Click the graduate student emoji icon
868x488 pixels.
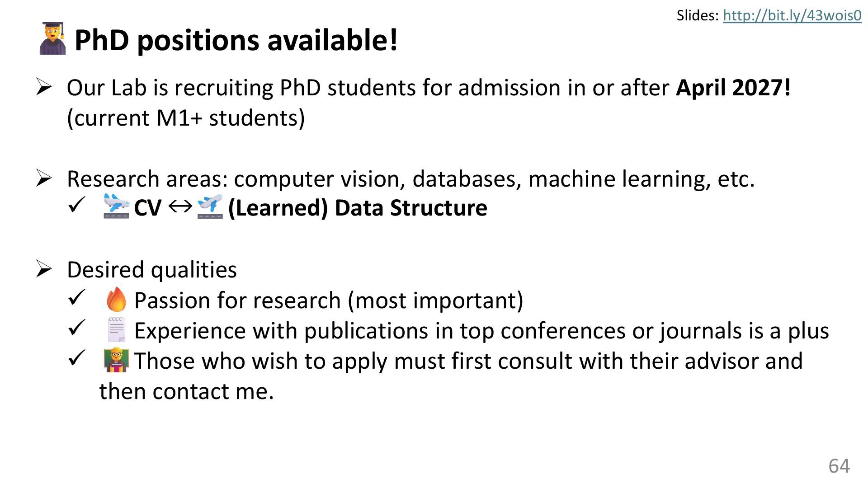[x=52, y=39]
